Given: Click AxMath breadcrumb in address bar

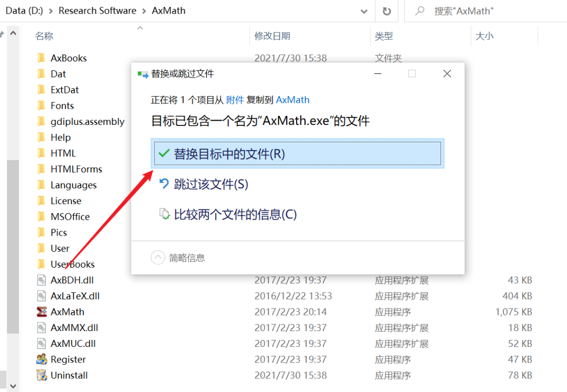Looking at the screenshot, I should (x=169, y=11).
